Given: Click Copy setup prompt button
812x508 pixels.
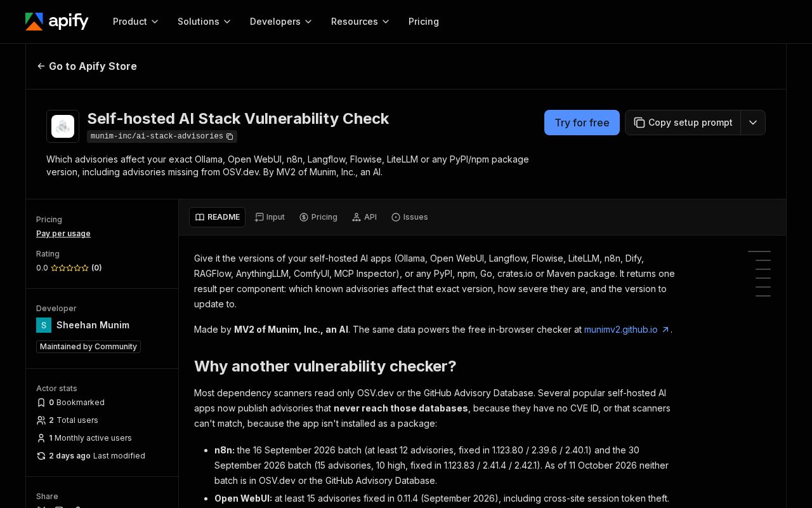Looking at the screenshot, I should pos(683,123).
